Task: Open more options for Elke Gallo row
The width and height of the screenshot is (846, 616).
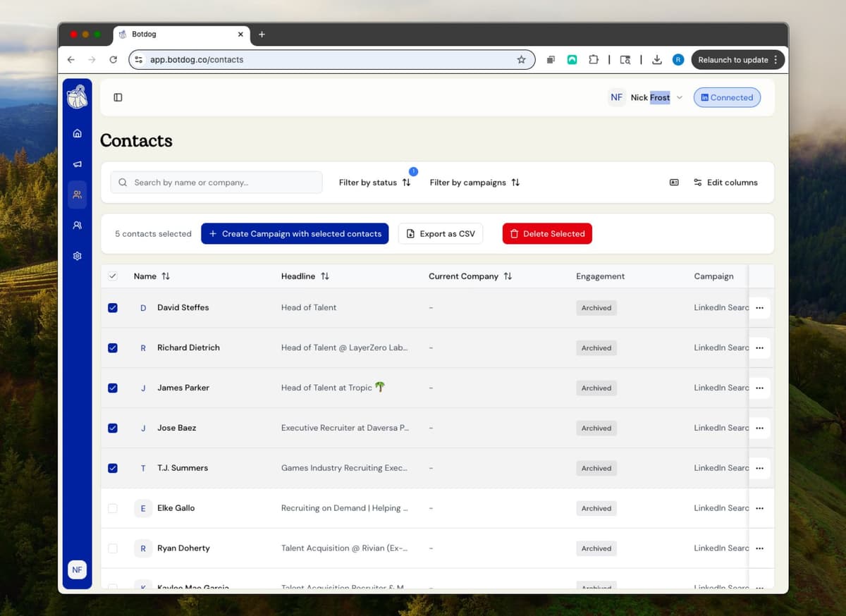Action: (759, 508)
